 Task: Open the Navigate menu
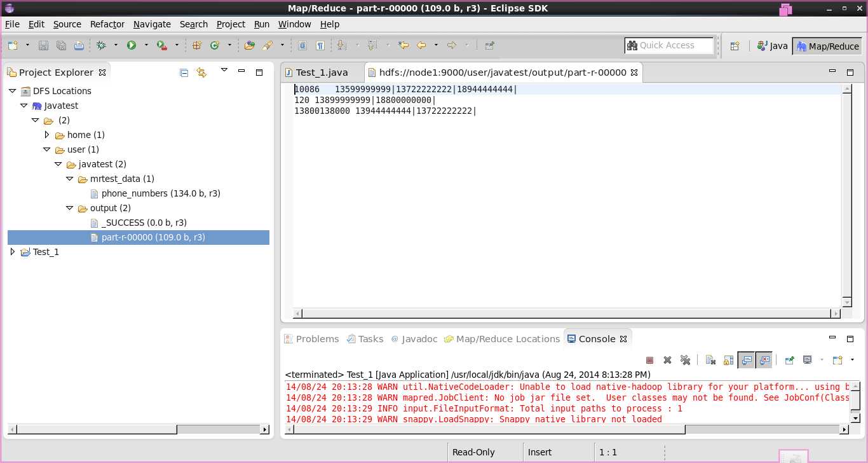click(x=152, y=24)
